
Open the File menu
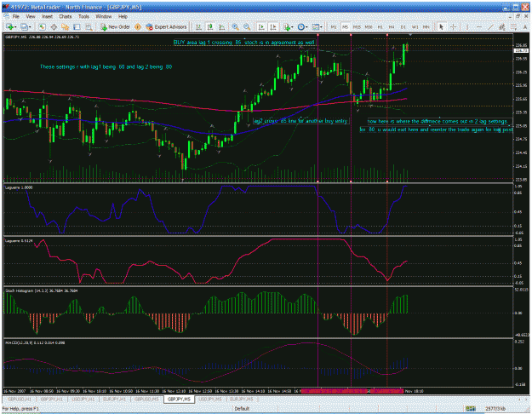(16, 16)
